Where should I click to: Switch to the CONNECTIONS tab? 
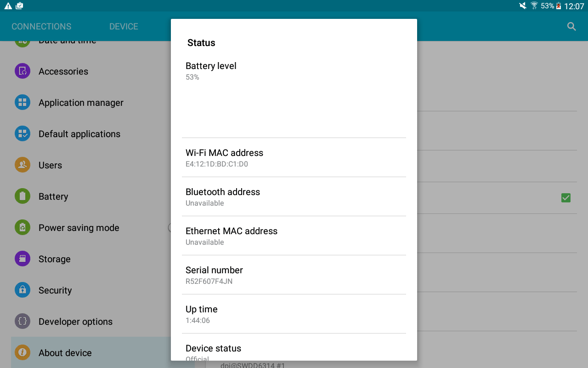(41, 26)
